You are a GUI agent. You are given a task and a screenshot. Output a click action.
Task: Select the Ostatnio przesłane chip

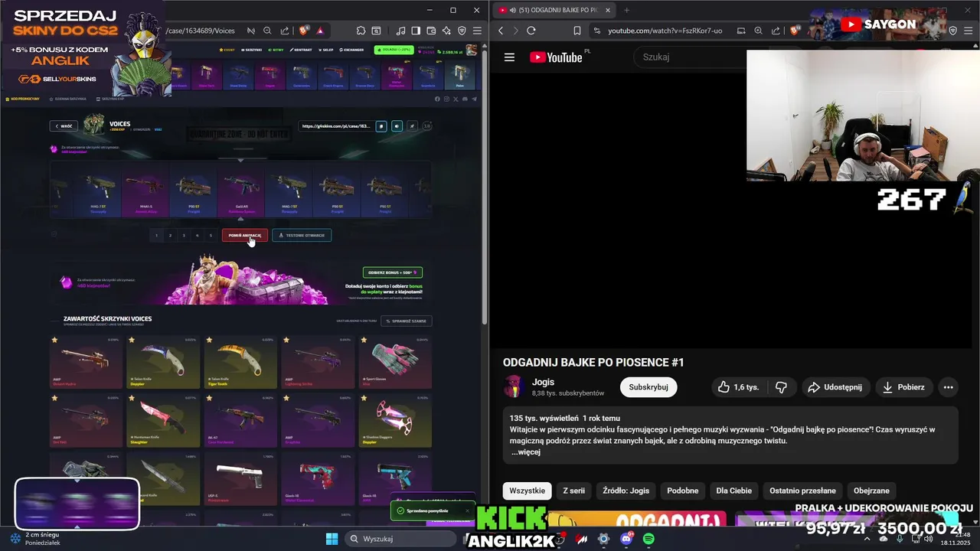pyautogui.click(x=802, y=491)
